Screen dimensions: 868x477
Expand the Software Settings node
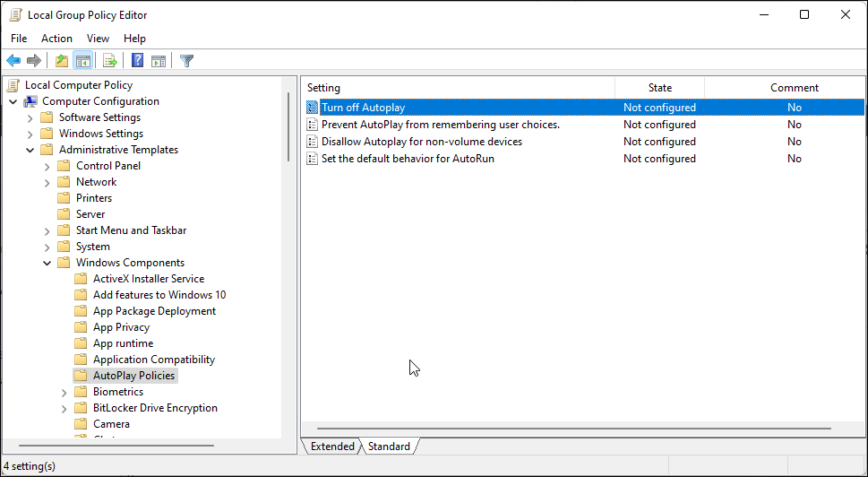coord(30,117)
